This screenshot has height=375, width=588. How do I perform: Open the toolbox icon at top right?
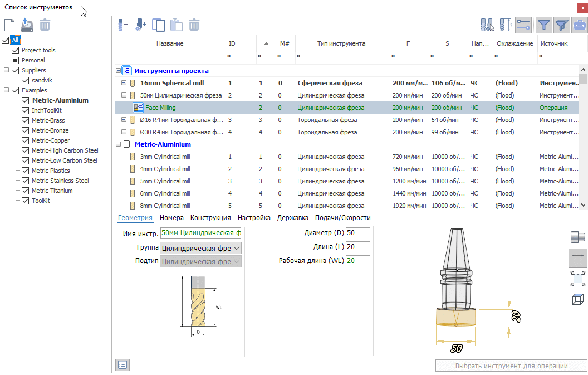click(x=580, y=25)
